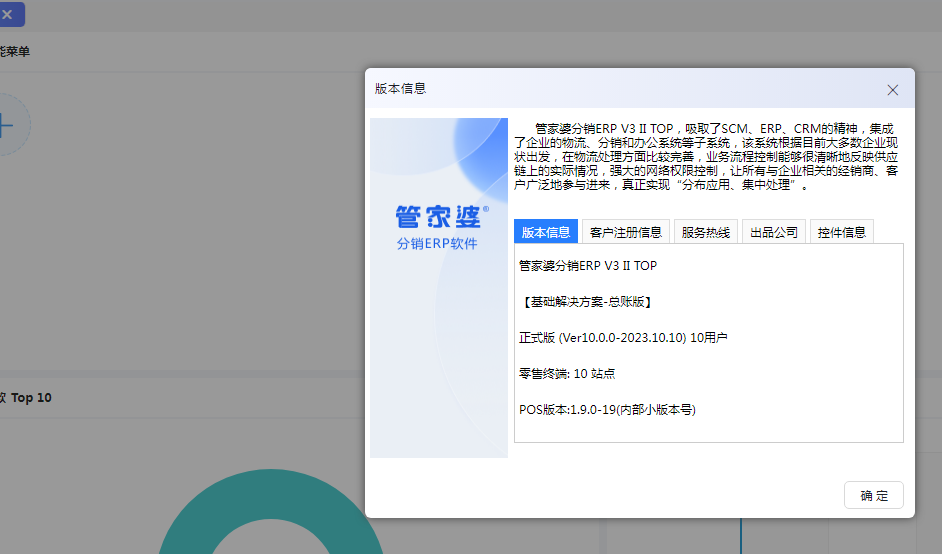Image resolution: width=942 pixels, height=554 pixels.
Task: Click the Top 10 heading in the background window
Action: (x=26, y=398)
